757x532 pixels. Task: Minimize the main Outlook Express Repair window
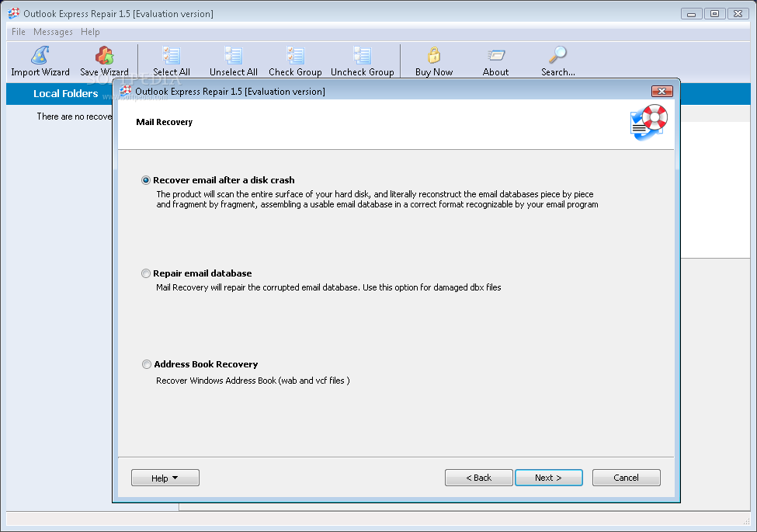pyautogui.click(x=691, y=13)
